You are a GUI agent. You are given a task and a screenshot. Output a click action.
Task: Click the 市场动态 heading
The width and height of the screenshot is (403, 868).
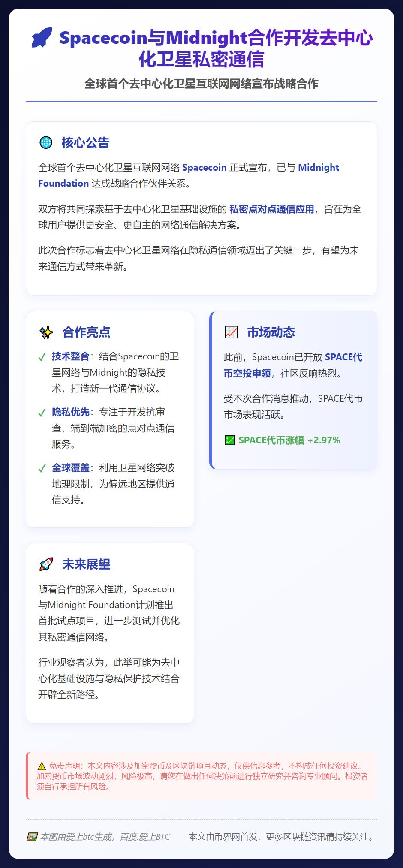click(x=271, y=332)
